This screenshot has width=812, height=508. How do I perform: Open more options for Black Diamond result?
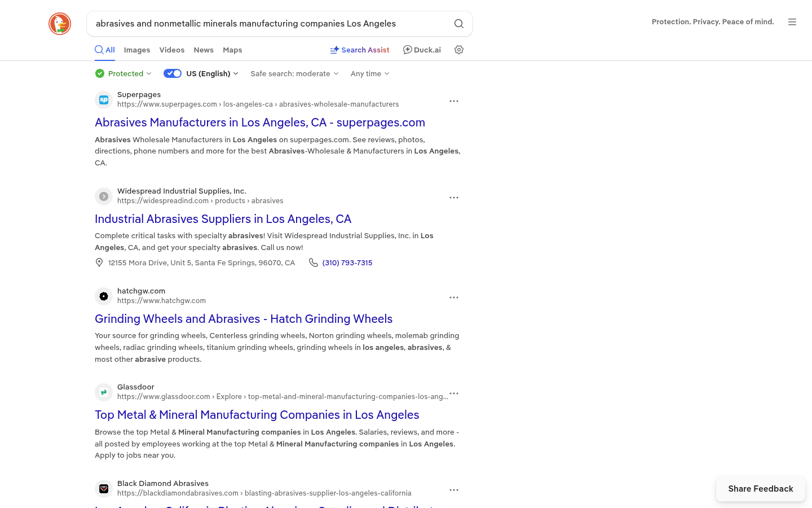click(454, 490)
